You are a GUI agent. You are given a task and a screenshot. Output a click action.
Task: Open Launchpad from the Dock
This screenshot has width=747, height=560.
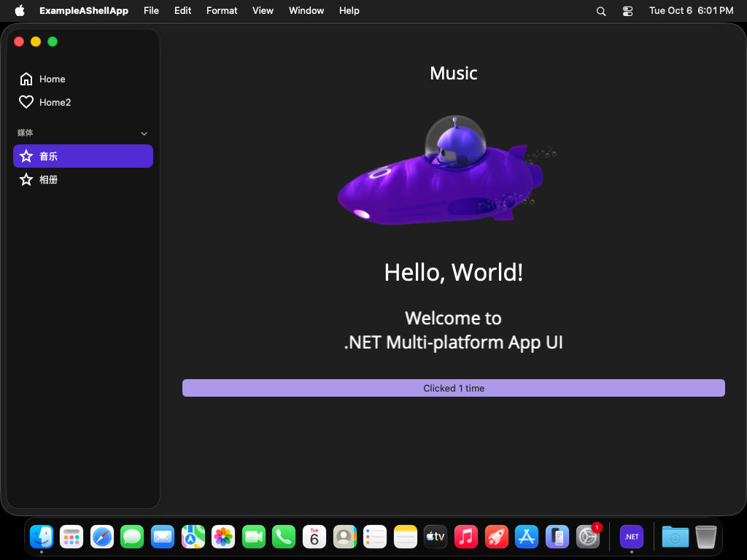[71, 537]
